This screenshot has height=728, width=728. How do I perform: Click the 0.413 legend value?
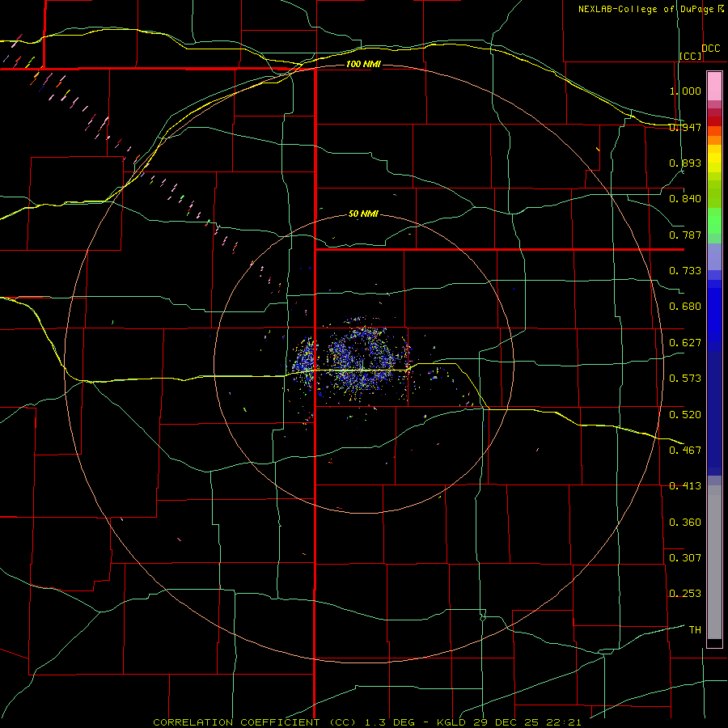[x=685, y=486]
